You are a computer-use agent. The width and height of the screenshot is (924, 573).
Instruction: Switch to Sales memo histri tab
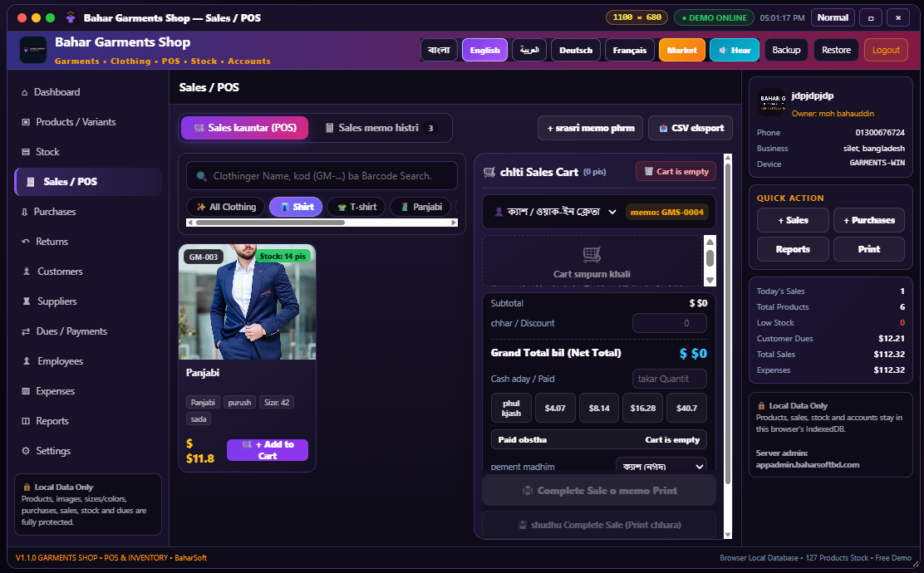pyautogui.click(x=381, y=128)
